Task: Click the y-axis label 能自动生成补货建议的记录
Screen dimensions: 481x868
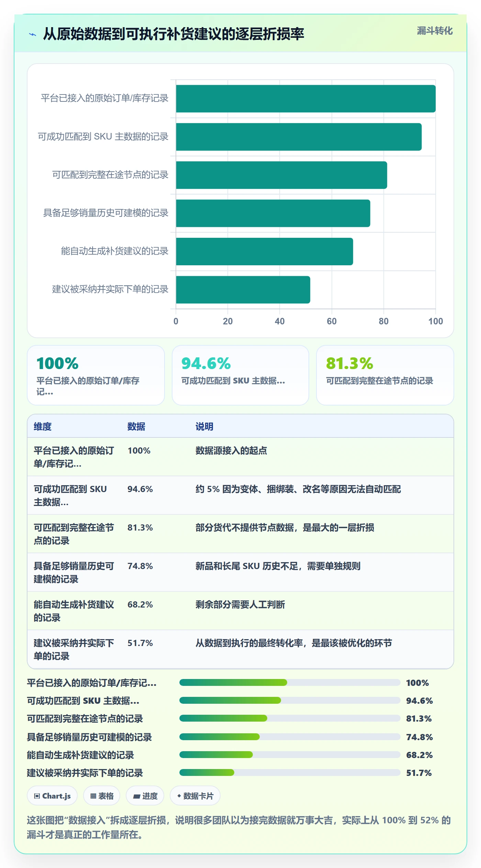Action: 115,251
